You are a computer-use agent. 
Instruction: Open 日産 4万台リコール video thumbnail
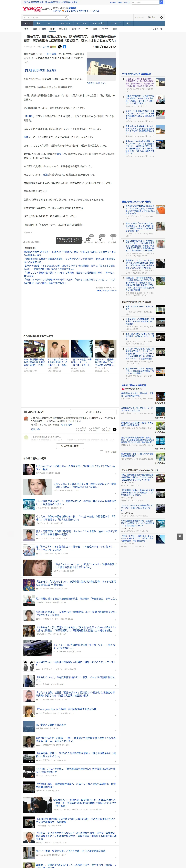point(160,310)
